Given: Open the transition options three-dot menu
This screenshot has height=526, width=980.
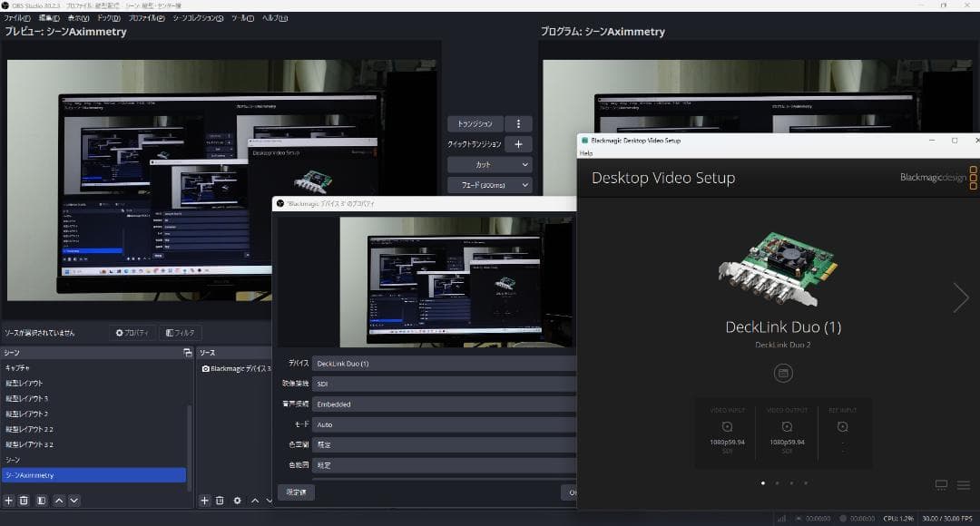Looking at the screenshot, I should pyautogui.click(x=518, y=123).
